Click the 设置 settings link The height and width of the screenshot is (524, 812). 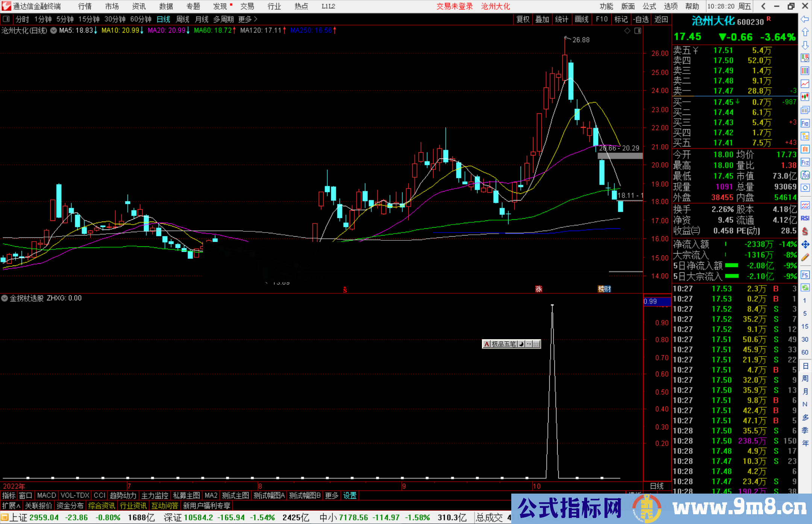(x=350, y=495)
